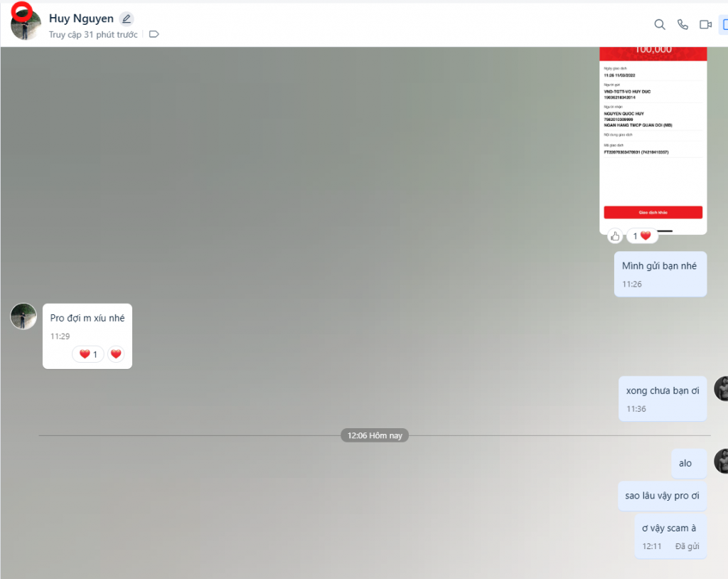
Task: Open Huy Nguyen's profile picture in header
Action: 26,25
